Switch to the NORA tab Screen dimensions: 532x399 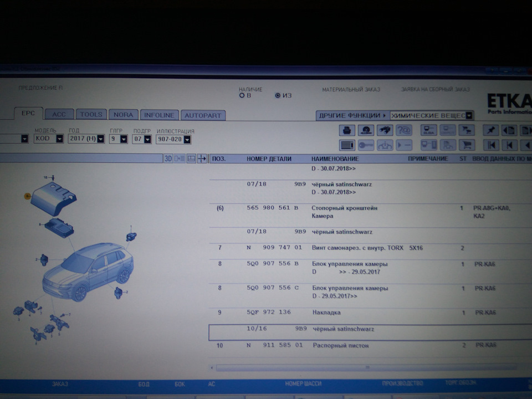click(123, 115)
